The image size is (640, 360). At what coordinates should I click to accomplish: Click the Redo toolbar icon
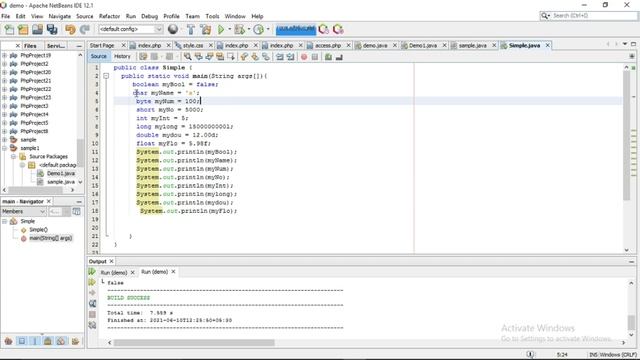point(84,29)
